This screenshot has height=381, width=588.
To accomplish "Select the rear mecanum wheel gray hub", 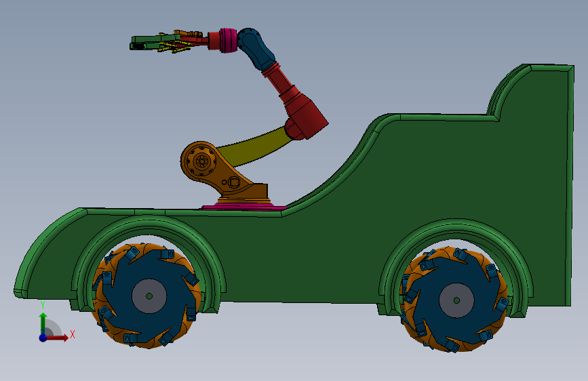I will 456,300.
